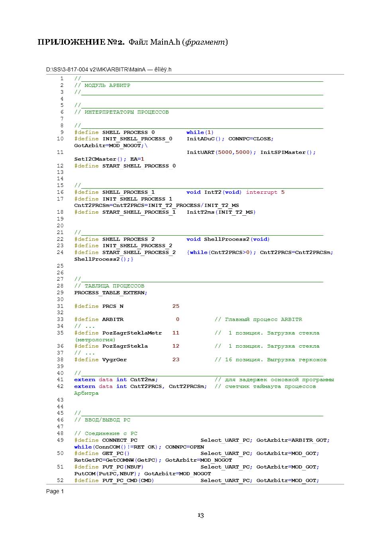Click the macro name "PozZagrSteklaMetr"
The width and height of the screenshot is (392, 555).
[x=132, y=333]
